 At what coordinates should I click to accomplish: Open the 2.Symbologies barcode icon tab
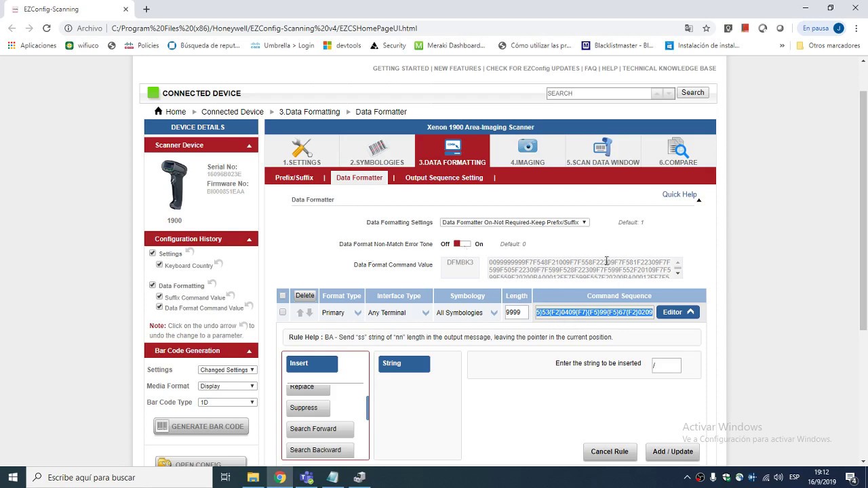point(377,152)
